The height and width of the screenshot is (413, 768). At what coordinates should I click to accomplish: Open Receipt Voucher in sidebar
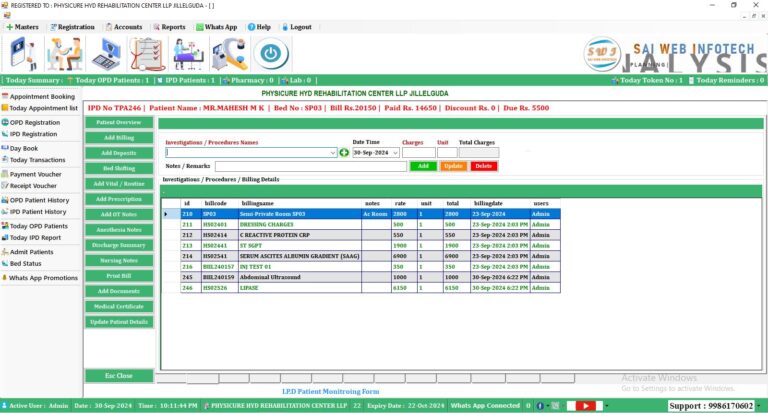coord(29,186)
